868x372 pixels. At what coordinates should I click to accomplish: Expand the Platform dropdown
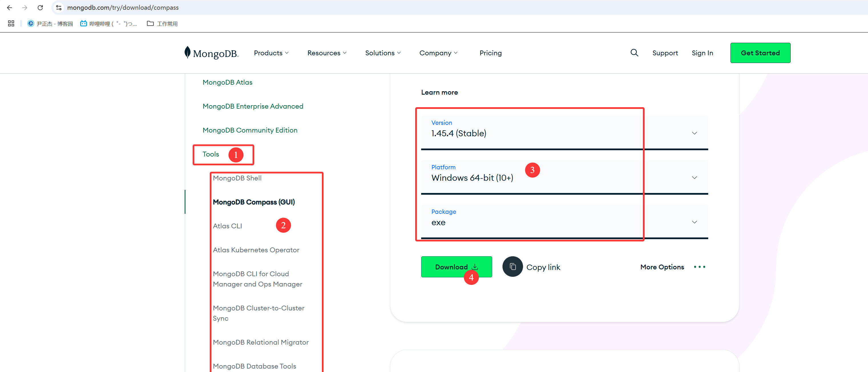coord(564,177)
